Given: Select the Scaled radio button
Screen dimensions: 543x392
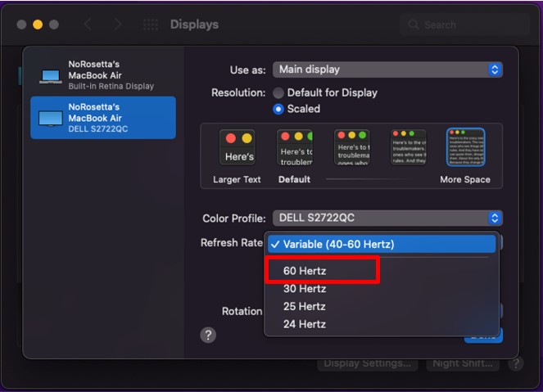Looking at the screenshot, I should click(x=278, y=109).
